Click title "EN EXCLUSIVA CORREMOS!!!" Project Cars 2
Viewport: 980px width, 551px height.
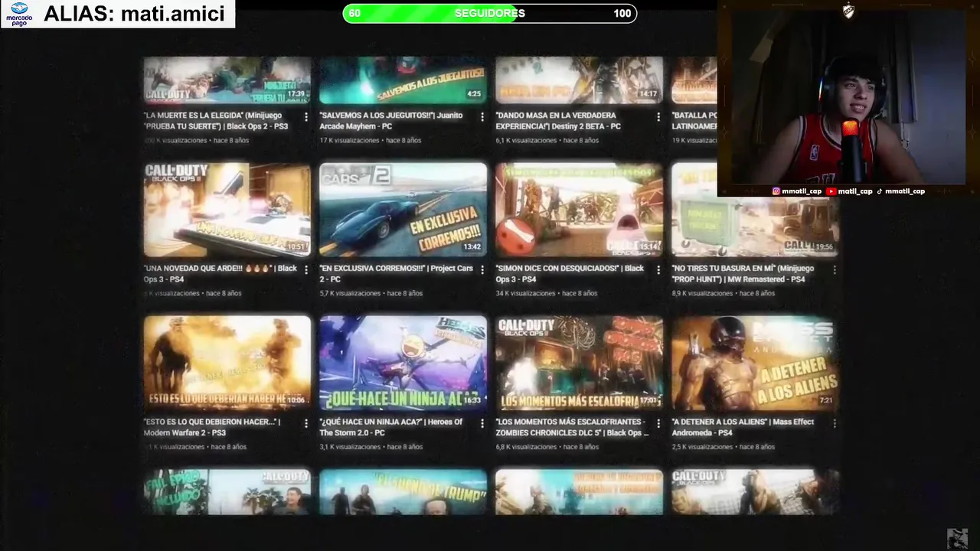(397, 274)
